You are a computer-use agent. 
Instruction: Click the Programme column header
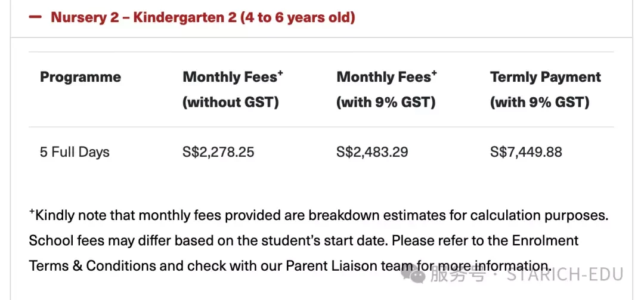pos(80,78)
